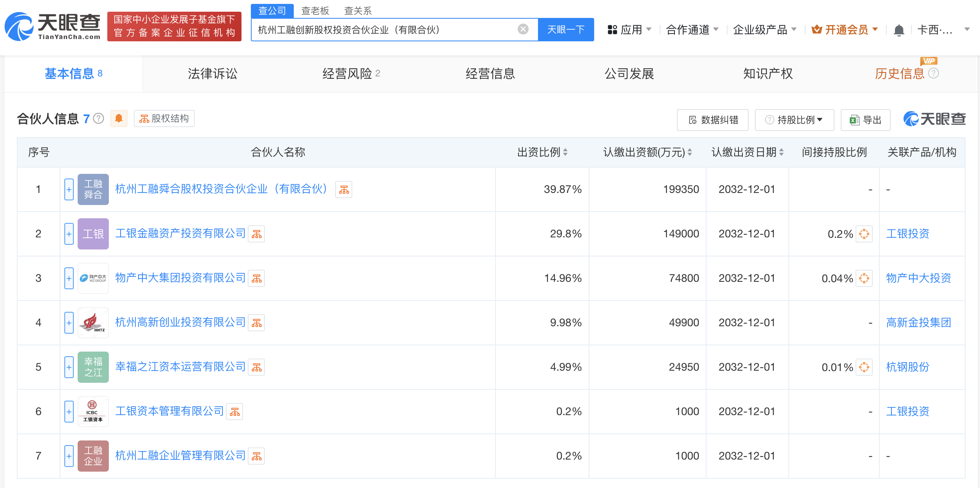This screenshot has height=488, width=980.
Task: Clear the search box text
Action: click(x=523, y=29)
